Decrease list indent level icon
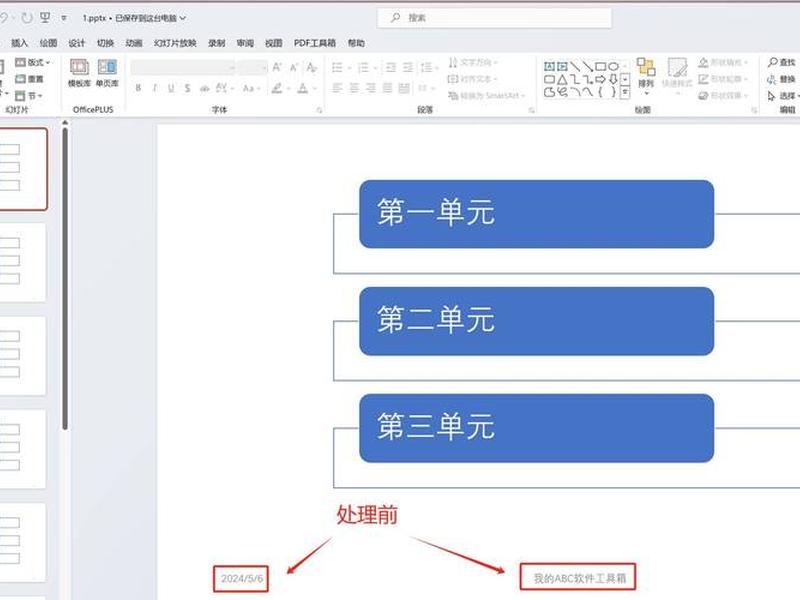The width and height of the screenshot is (800, 600). click(391, 67)
